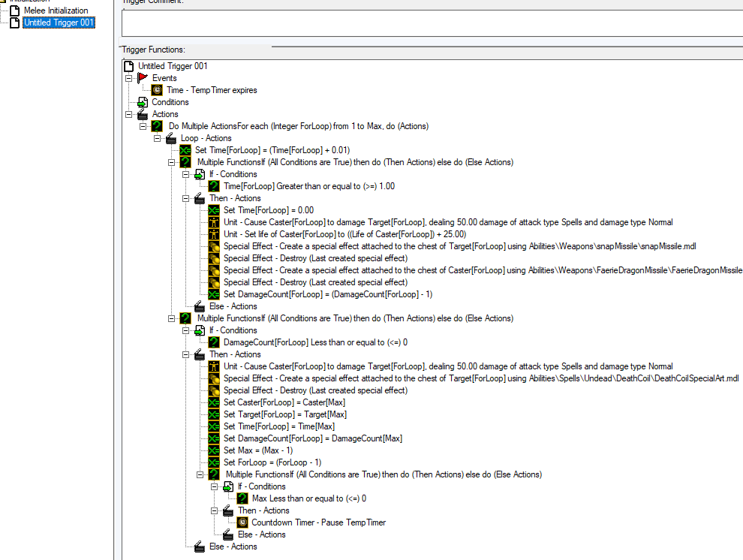Viewport: 743px width, 560px height.
Task: Select the Set Target[ForLoop] = Target[Max] icon
Action: [x=214, y=414]
